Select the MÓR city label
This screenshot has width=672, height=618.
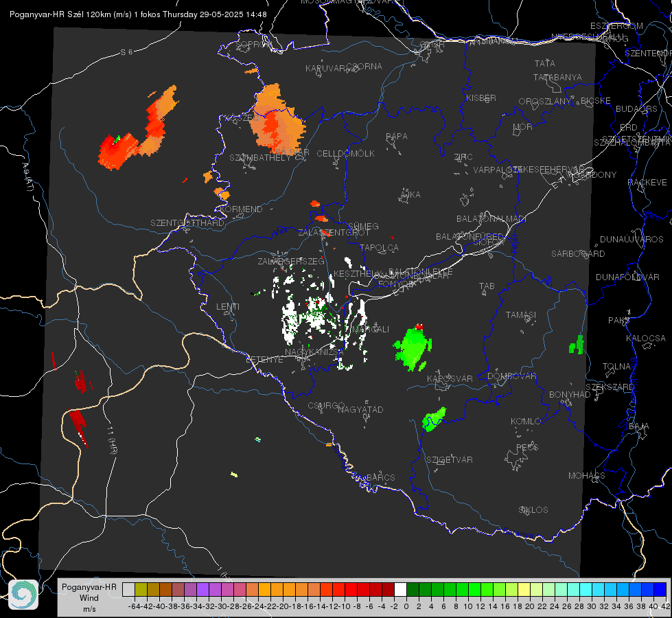tap(523, 126)
